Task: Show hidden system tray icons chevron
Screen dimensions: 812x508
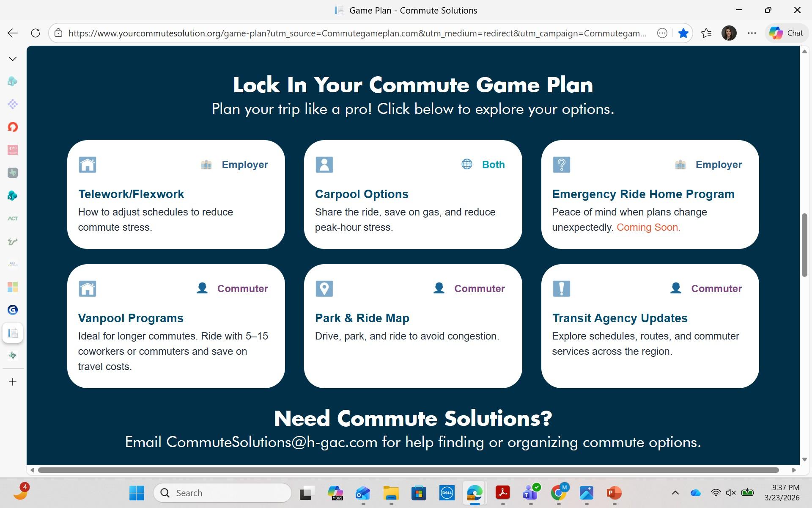Action: tap(675, 493)
